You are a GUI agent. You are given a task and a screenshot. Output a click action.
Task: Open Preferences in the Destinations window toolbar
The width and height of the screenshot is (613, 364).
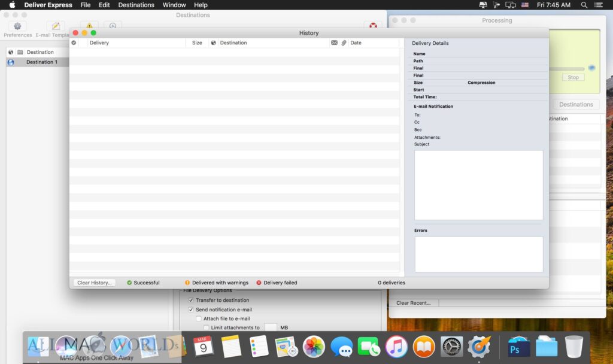[17, 30]
